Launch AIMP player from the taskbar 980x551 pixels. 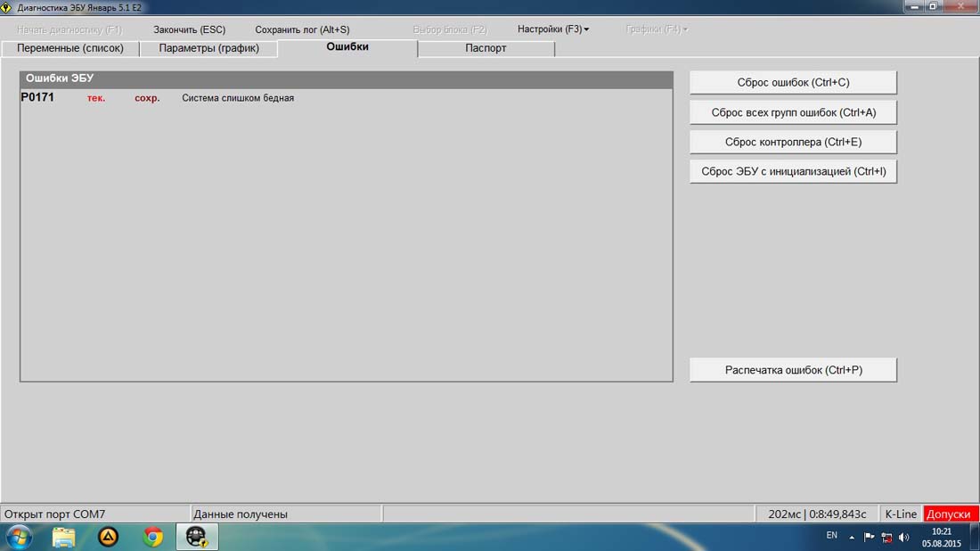108,537
